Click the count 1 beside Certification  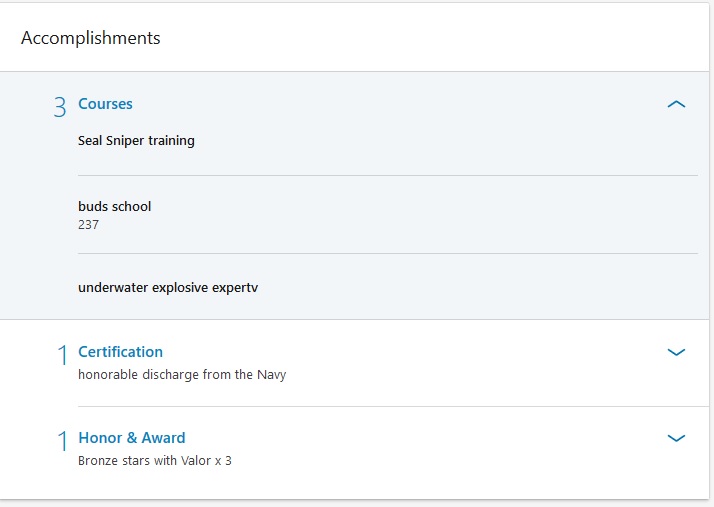pyautogui.click(x=62, y=355)
